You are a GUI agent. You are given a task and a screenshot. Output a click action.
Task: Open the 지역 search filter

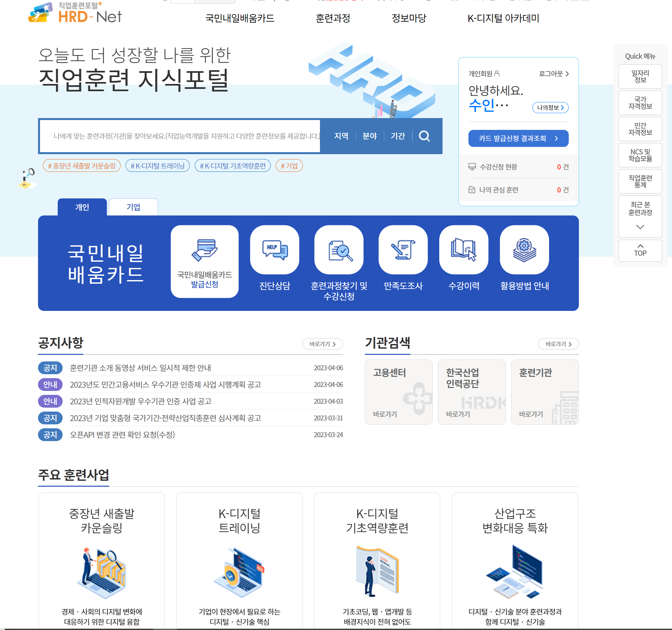click(x=341, y=136)
